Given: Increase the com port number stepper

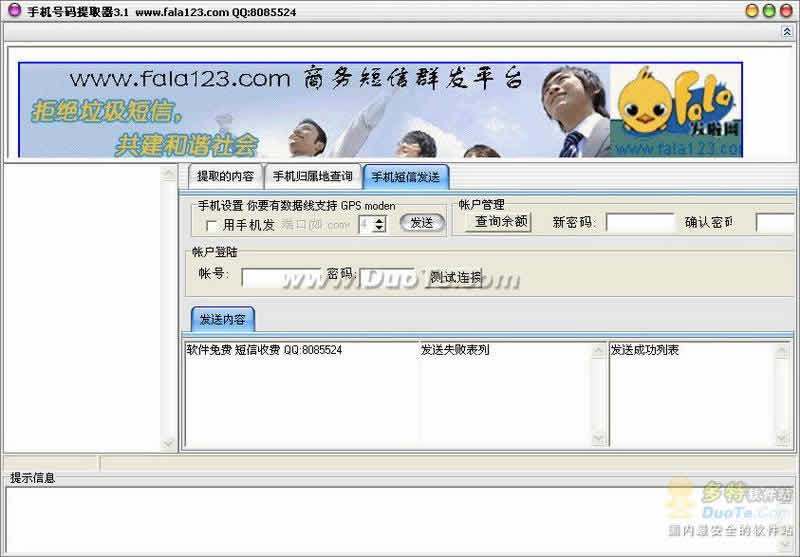Looking at the screenshot, I should tap(379, 220).
